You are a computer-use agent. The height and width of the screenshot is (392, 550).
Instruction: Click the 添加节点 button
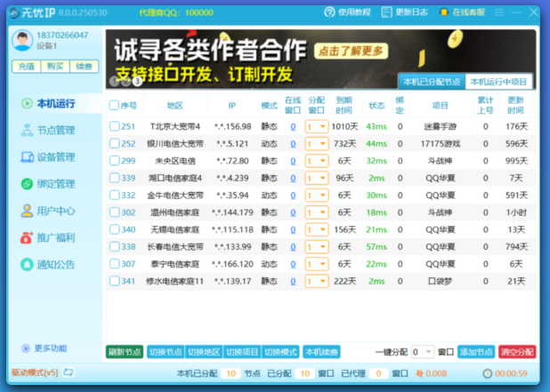coord(476,352)
